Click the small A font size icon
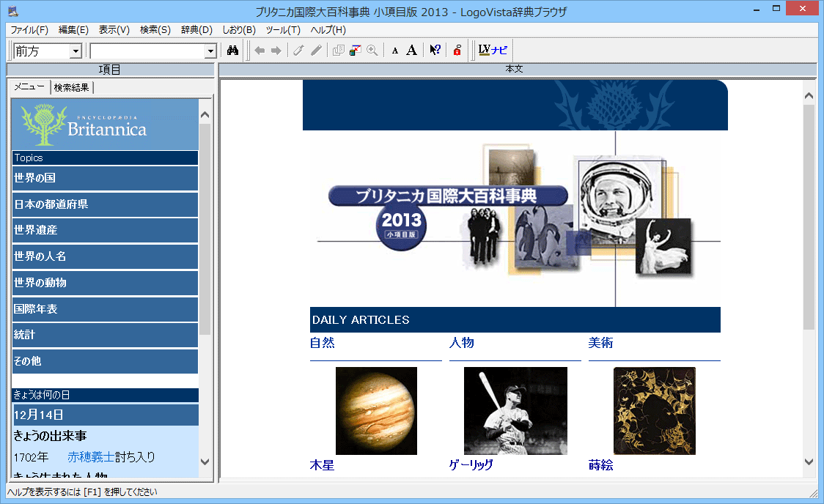The height and width of the screenshot is (504, 824). [395, 51]
